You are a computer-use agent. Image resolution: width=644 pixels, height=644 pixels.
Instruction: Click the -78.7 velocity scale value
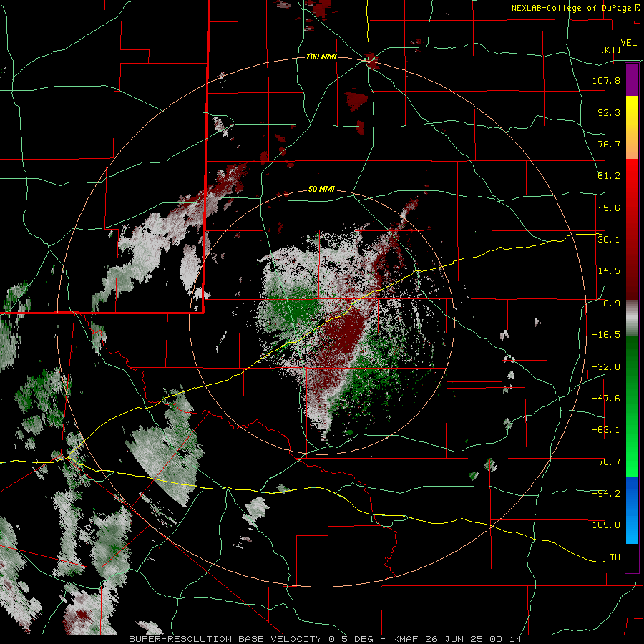click(x=606, y=462)
